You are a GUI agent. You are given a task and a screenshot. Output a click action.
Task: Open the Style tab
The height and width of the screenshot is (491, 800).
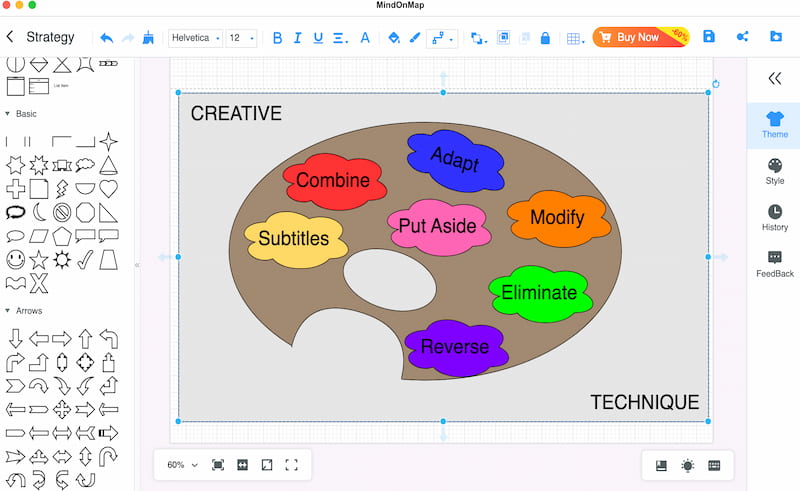(x=774, y=171)
